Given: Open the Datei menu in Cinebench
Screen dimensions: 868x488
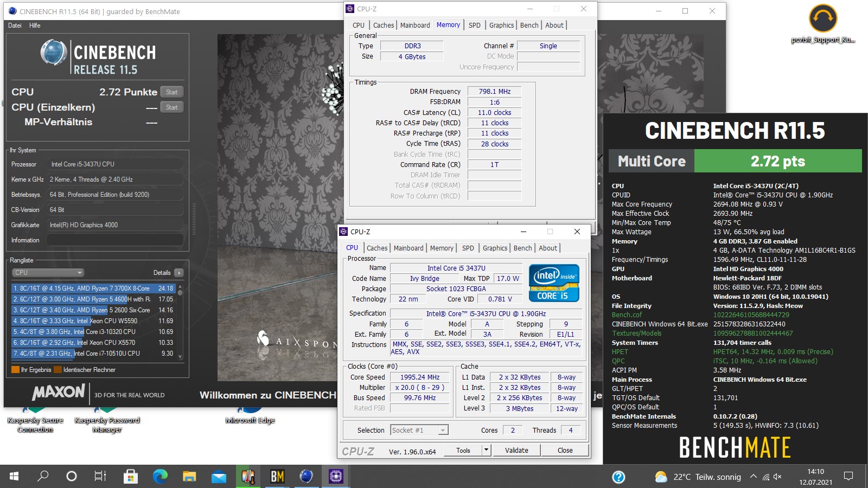Looking at the screenshot, I should 15,25.
